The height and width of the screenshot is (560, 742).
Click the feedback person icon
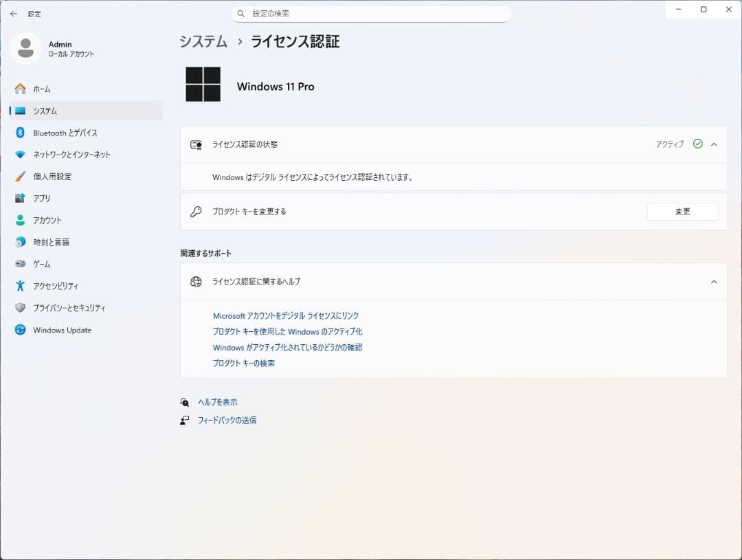pos(185,421)
